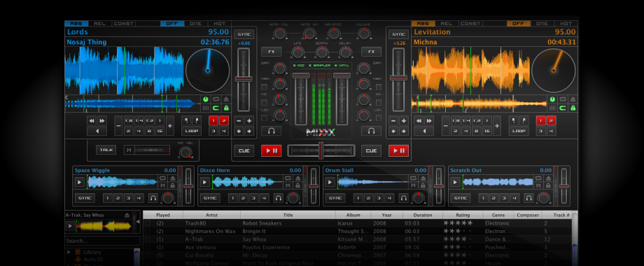Viewport: 644px width, 266px height.
Task: Collapse the preview deck side arrow
Action: tap(138, 222)
